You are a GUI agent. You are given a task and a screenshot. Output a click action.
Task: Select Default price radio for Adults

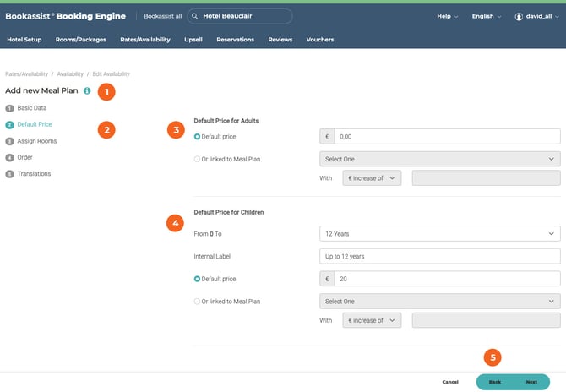[198, 136]
